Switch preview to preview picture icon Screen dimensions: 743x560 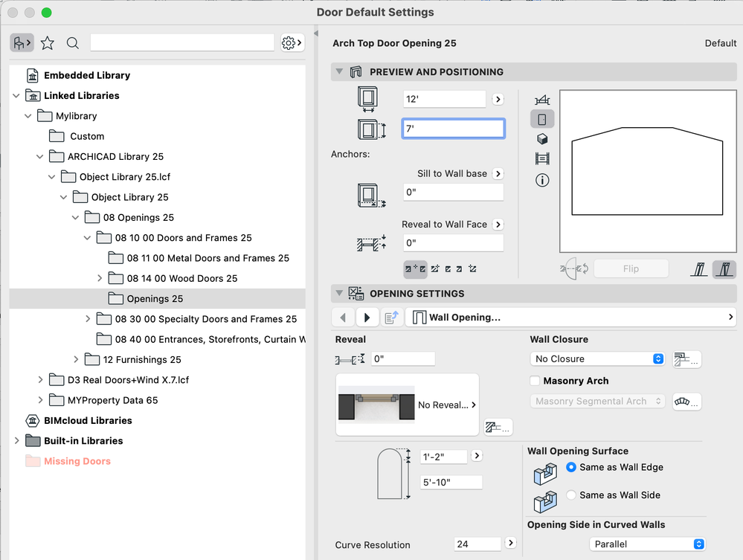point(542,158)
